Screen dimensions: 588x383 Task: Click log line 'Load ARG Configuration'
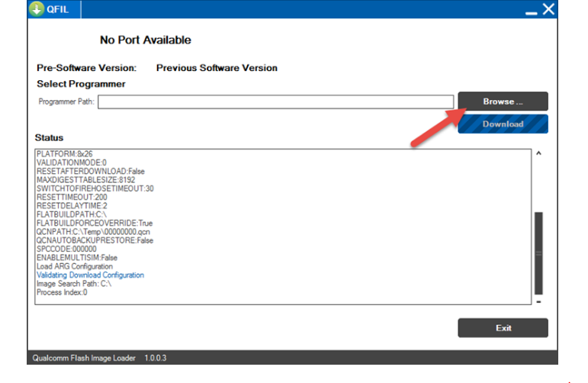click(75, 266)
